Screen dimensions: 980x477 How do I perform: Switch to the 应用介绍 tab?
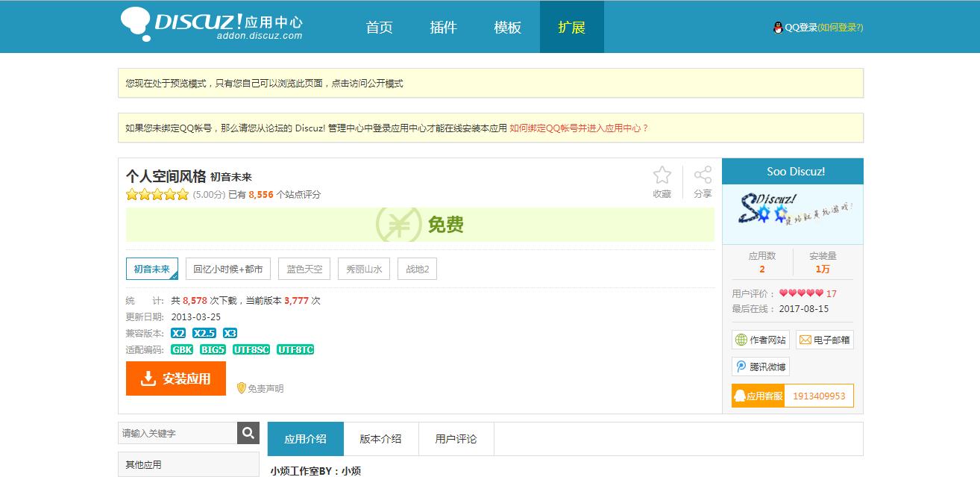[x=306, y=439]
